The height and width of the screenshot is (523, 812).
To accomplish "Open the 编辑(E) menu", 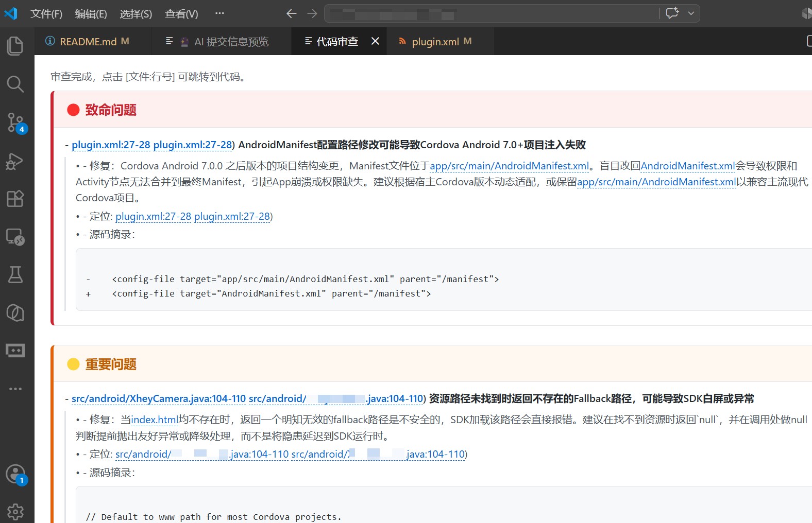I will tap(91, 14).
